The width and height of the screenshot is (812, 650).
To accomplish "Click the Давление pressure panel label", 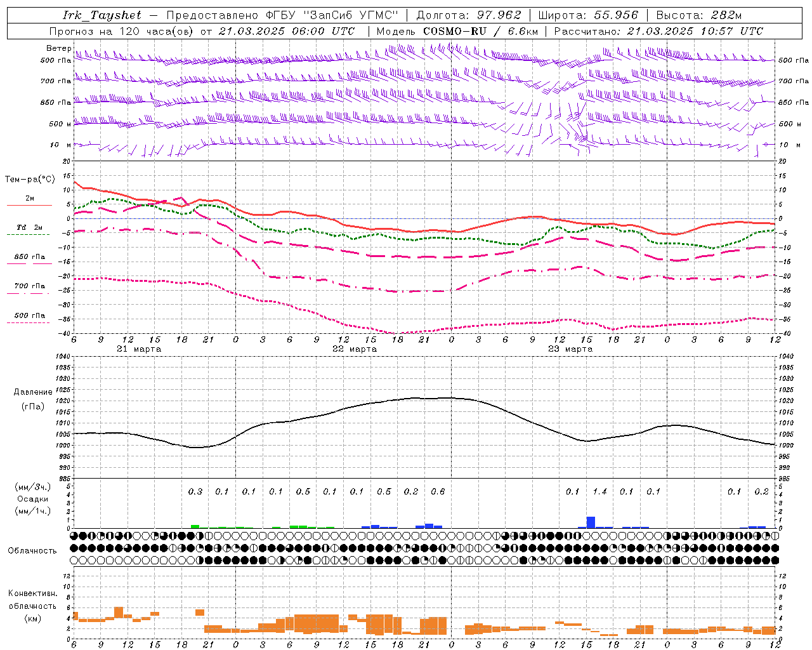I will coord(33,392).
